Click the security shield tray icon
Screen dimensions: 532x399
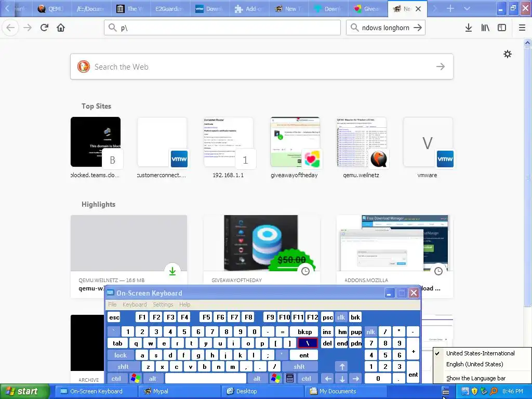coord(474,391)
